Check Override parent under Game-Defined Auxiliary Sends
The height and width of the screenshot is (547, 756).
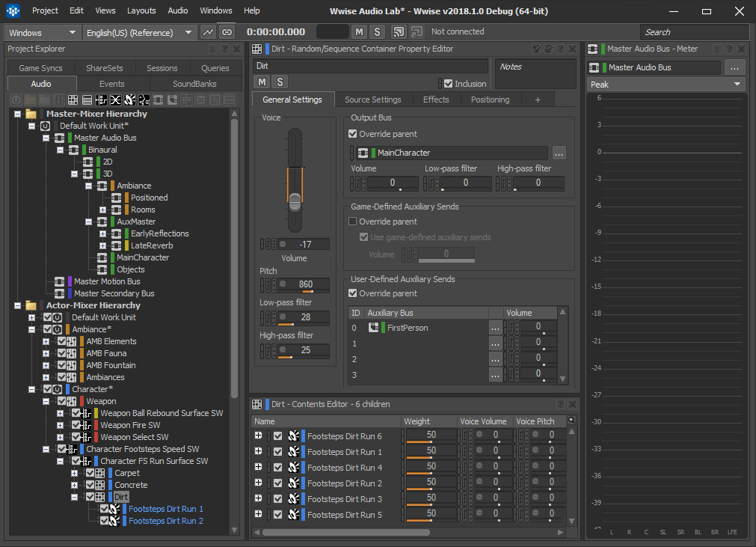[x=353, y=221]
